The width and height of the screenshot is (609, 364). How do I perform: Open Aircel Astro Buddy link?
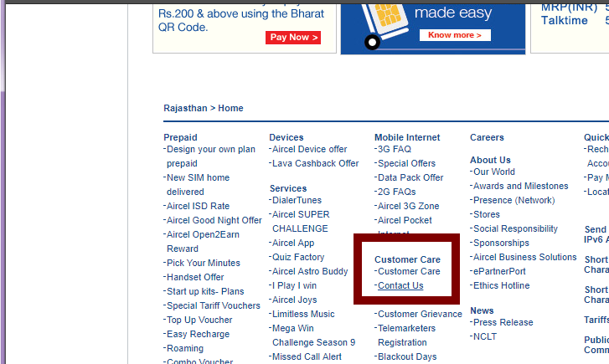pos(310,272)
